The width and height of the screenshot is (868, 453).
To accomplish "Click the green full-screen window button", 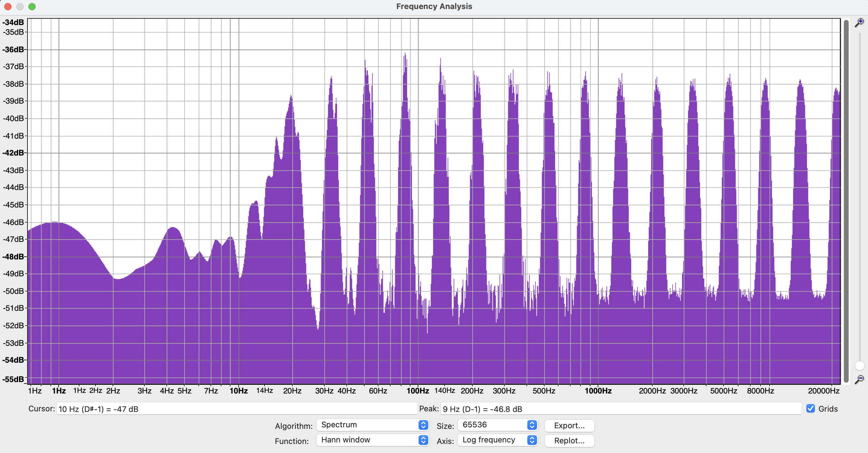I will [x=32, y=6].
